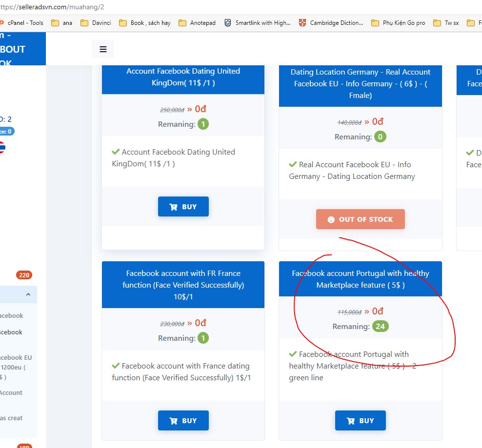482x448 pixels.
Task: Open the Phụ Kiện Go pro bookmark folder
Action: point(398,23)
